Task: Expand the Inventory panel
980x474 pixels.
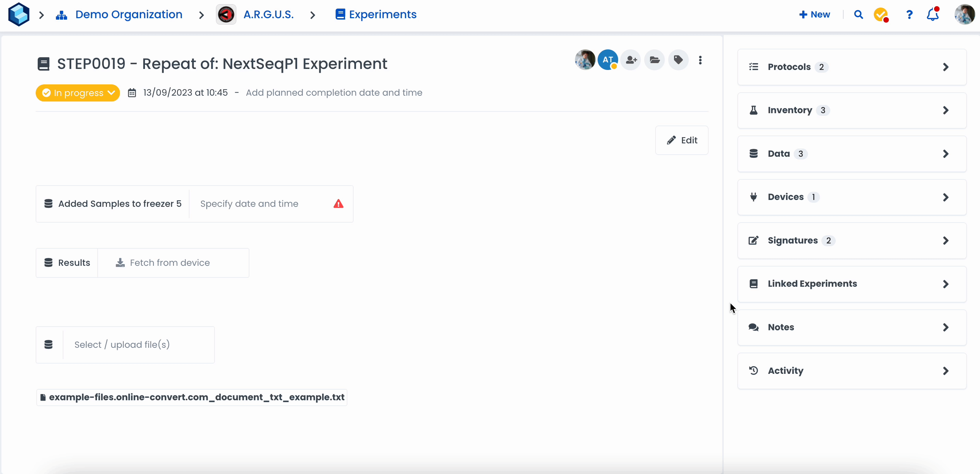Action: (852, 110)
